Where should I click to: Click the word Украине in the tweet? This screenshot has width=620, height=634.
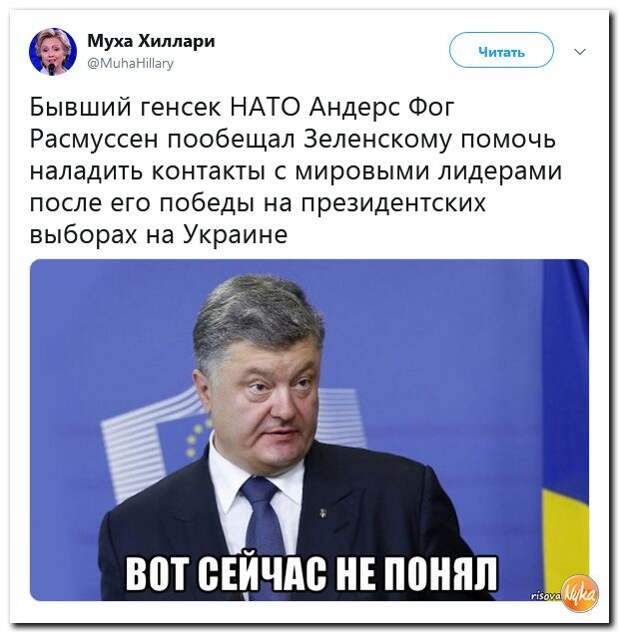[x=236, y=235]
